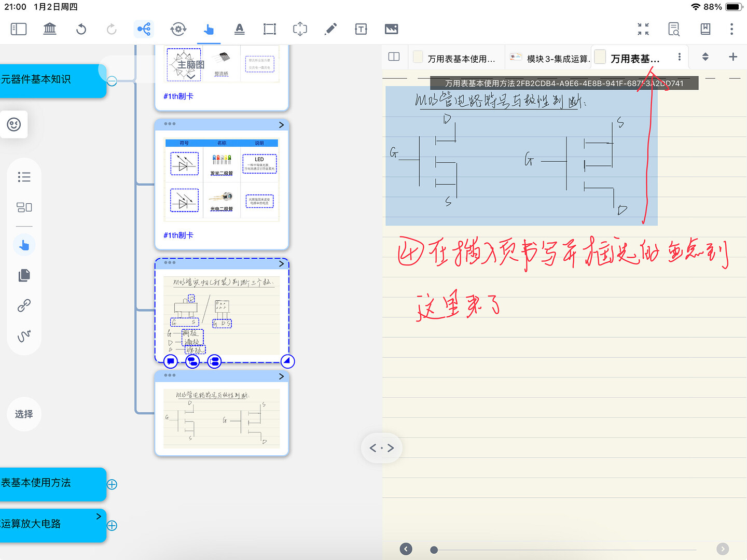The height and width of the screenshot is (560, 747).
Task: Switch to the first 万用表基本使用 tab
Action: click(455, 58)
